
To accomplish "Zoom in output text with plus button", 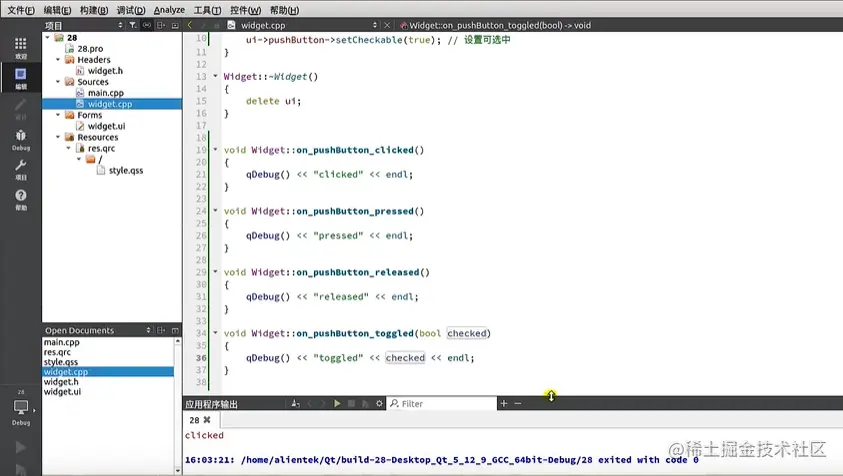I will (504, 403).
